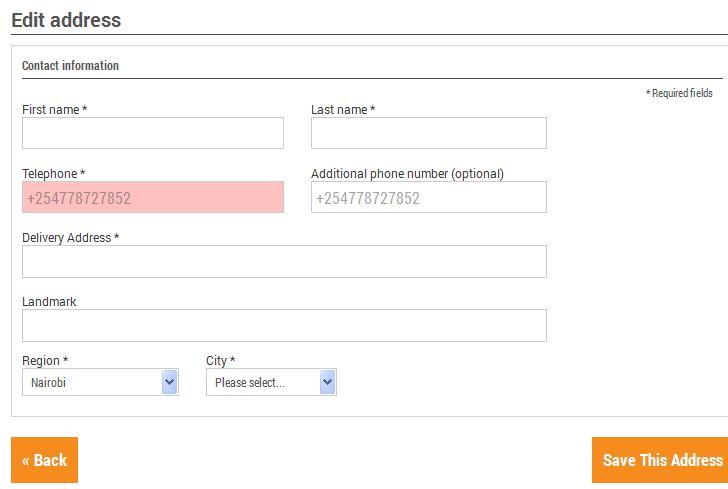Click into the Landmark text field
This screenshot has height=489, width=728.
click(x=284, y=325)
